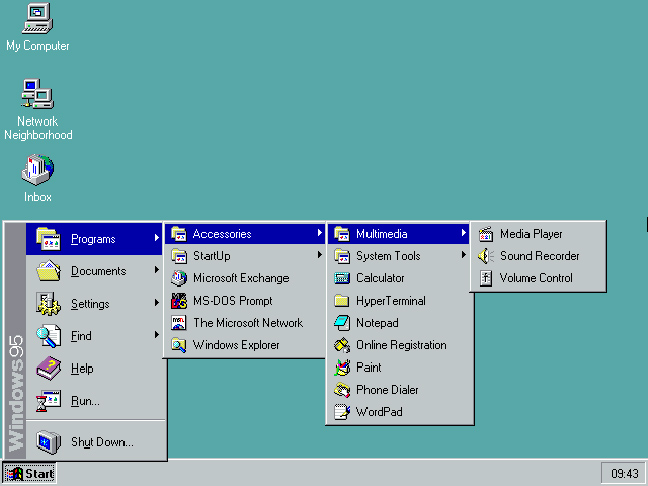Open Paint from the Accessories menu

click(368, 367)
